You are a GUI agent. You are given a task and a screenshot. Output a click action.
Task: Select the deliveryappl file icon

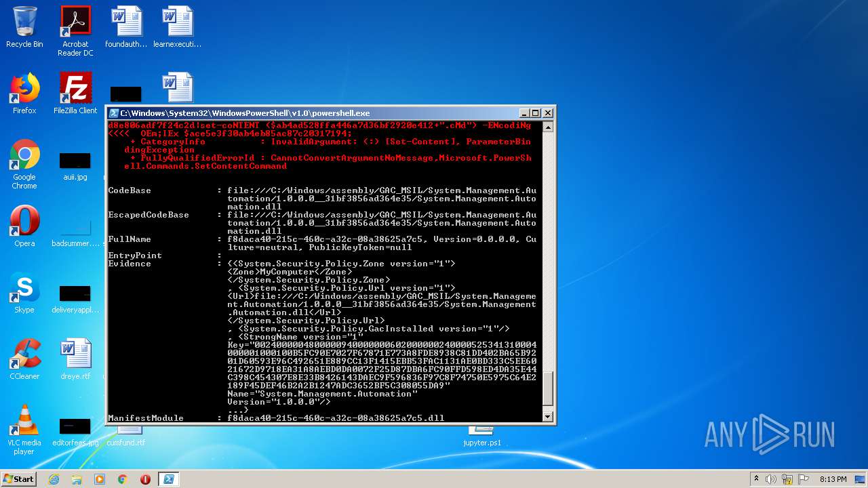pyautogui.click(x=75, y=299)
